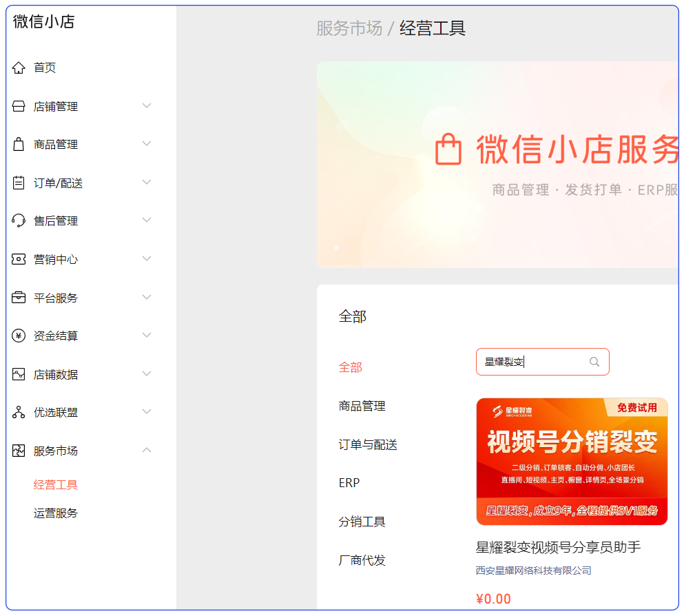Screen dimensions: 684x616
Task: Click the 全部 section heading
Action: click(353, 316)
